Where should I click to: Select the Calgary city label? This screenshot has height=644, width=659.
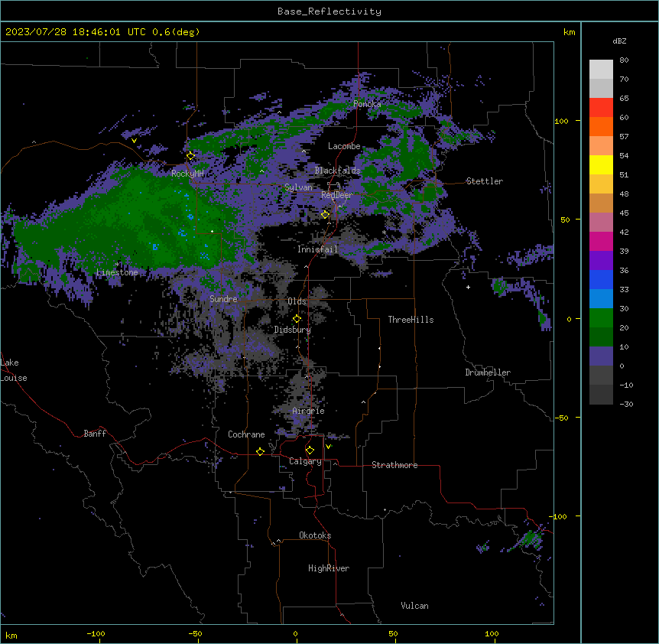[x=305, y=461]
